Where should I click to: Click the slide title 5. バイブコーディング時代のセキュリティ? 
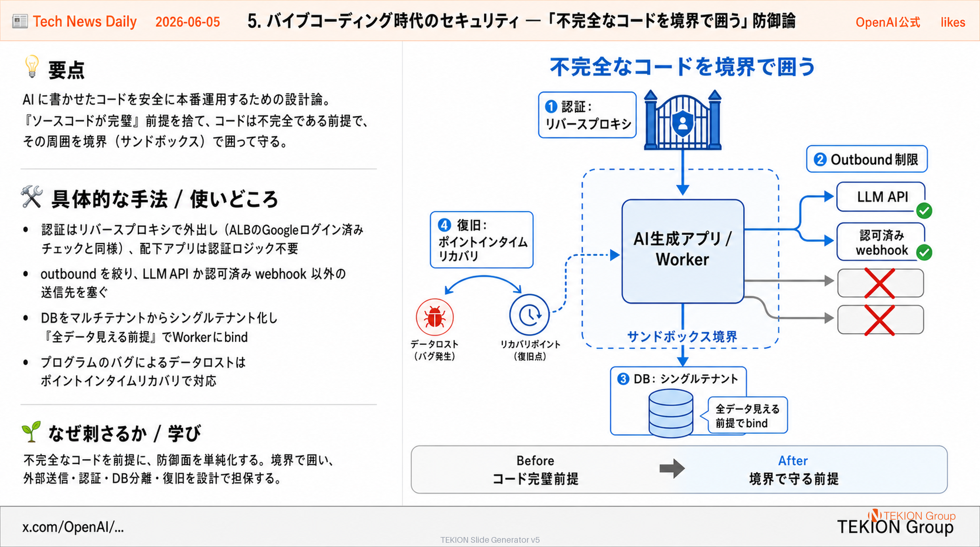click(521, 21)
